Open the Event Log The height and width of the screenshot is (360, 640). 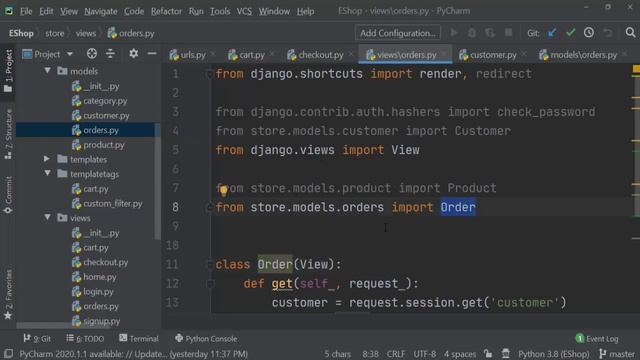[597, 339]
